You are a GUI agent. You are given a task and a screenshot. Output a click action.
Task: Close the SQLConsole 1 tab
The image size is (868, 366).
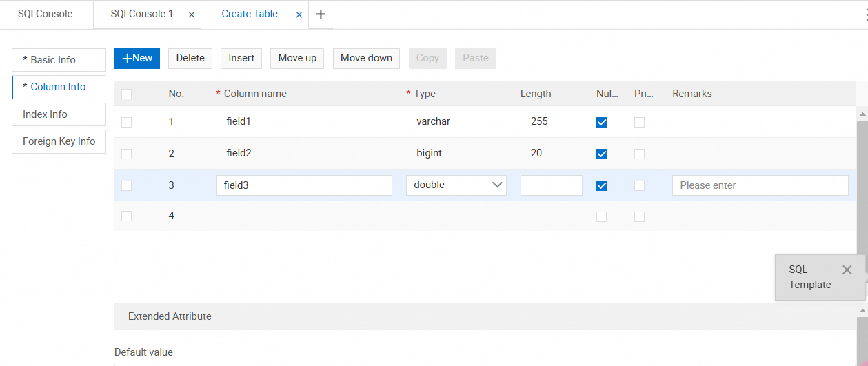point(192,14)
